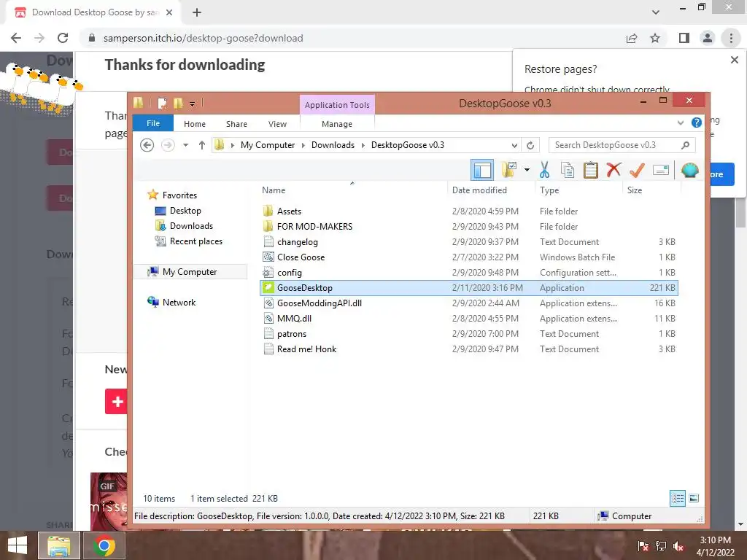Open the Explorer Help question mark icon

tap(697, 122)
